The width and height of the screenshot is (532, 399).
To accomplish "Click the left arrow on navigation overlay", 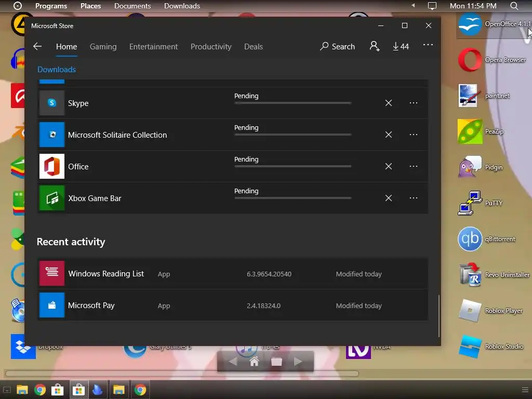I will [233, 362].
